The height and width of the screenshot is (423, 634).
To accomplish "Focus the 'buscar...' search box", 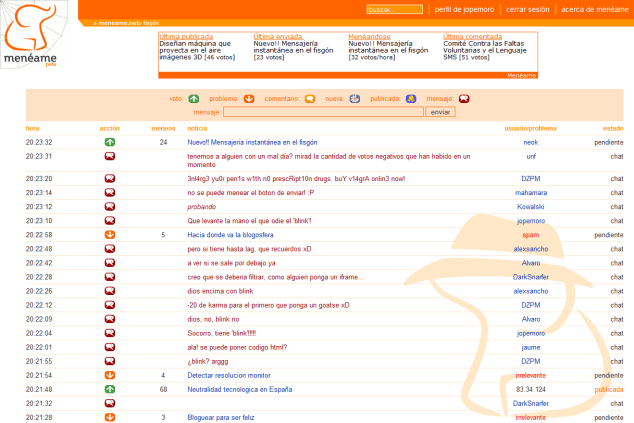I will click(x=394, y=9).
